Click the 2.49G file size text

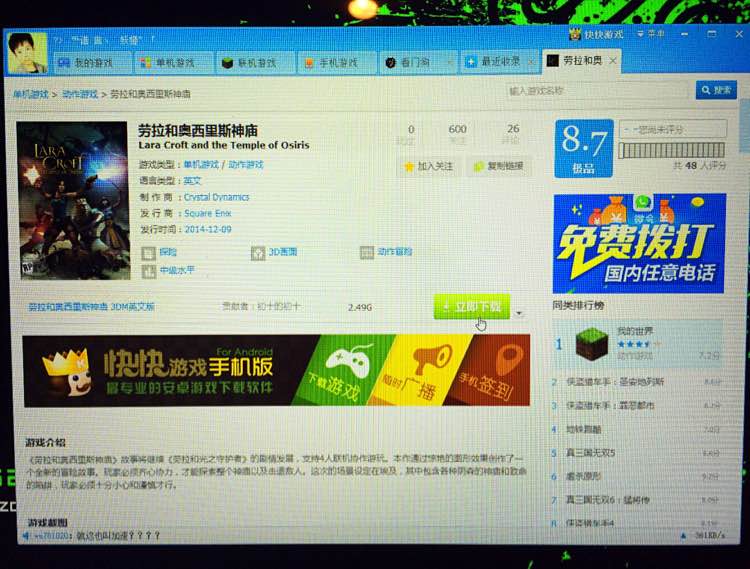click(x=360, y=307)
